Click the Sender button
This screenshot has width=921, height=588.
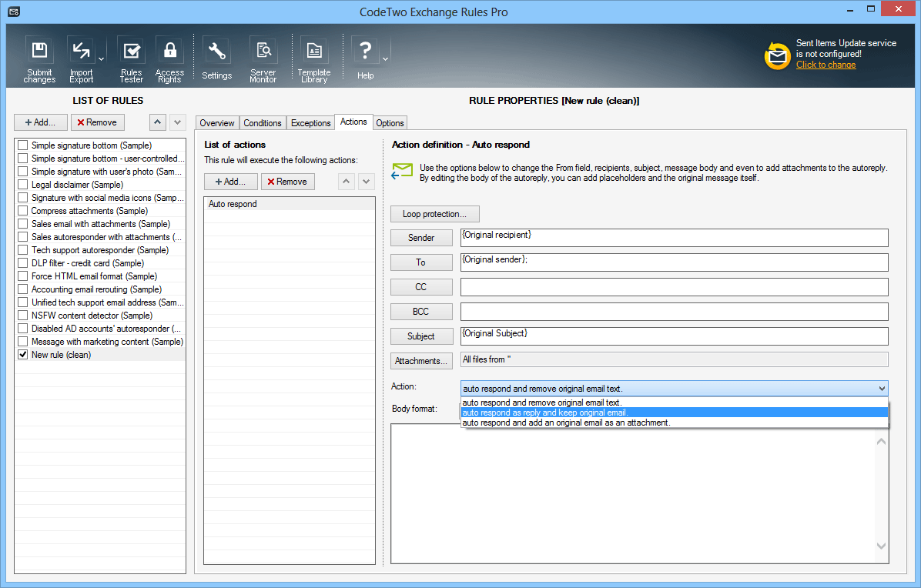pos(421,238)
